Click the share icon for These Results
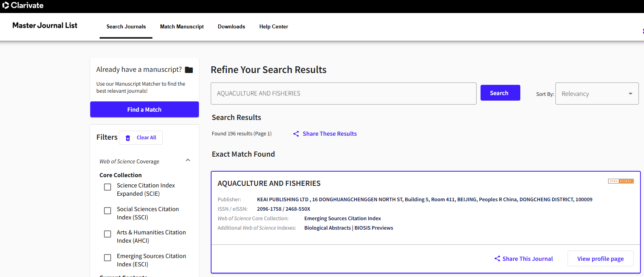Image resolution: width=644 pixels, height=277 pixels. 296,134
